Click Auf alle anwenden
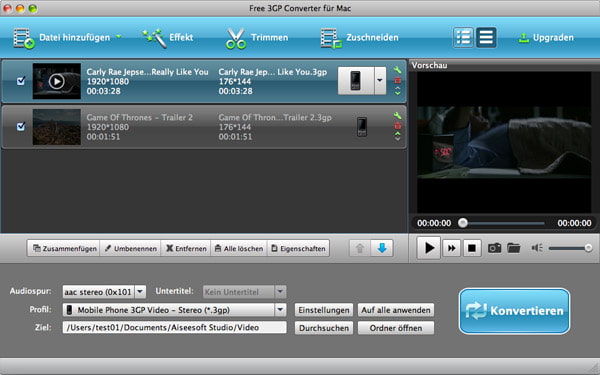 click(396, 310)
